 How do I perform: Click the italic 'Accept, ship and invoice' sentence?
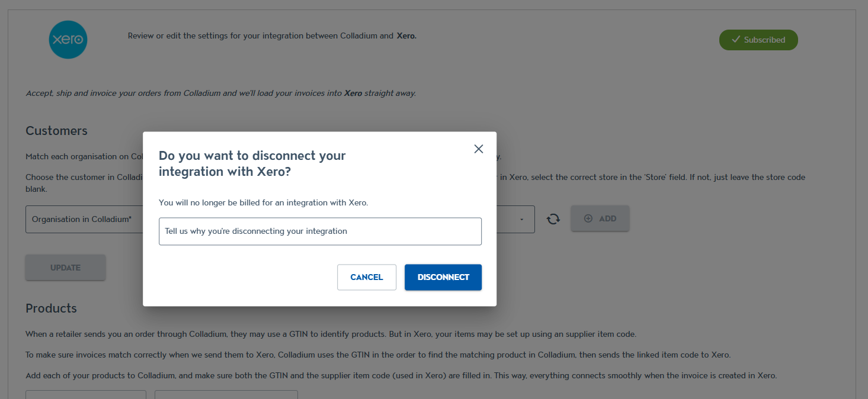coord(220,94)
